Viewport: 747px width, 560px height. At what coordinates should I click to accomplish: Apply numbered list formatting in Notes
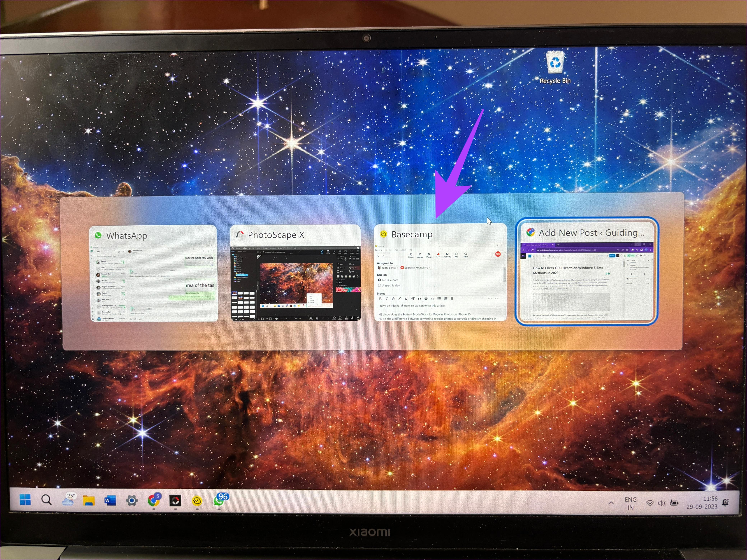[446, 299]
